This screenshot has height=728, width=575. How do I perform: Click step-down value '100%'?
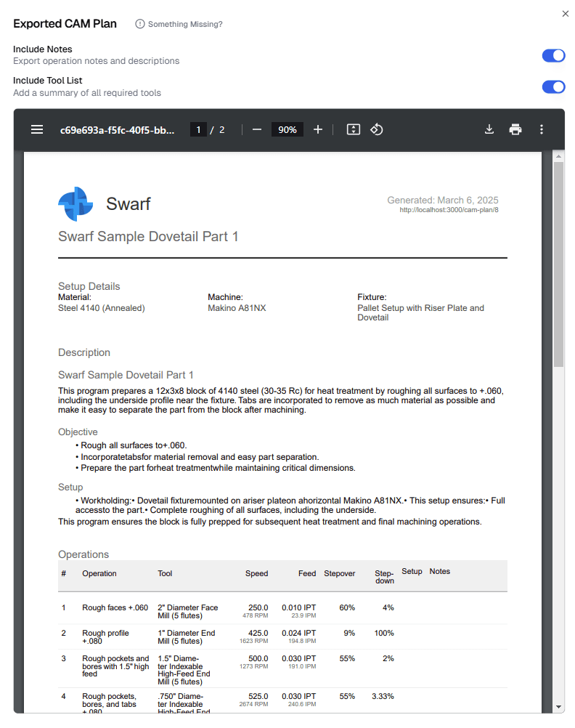pyautogui.click(x=384, y=633)
